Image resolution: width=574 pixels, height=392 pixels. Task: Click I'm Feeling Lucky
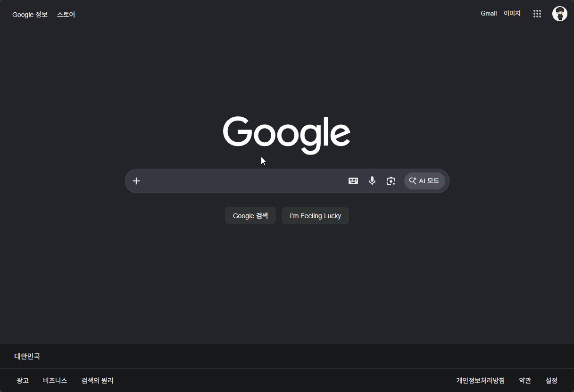(315, 216)
